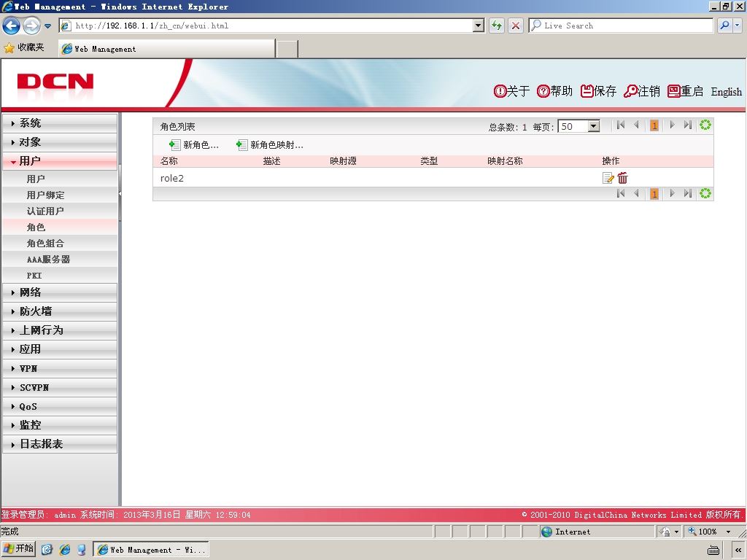
Task: Select page 1 in the bottom pager
Action: [654, 194]
